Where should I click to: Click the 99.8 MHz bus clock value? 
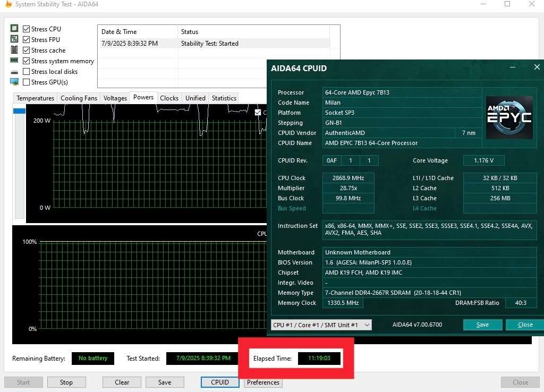(x=348, y=198)
